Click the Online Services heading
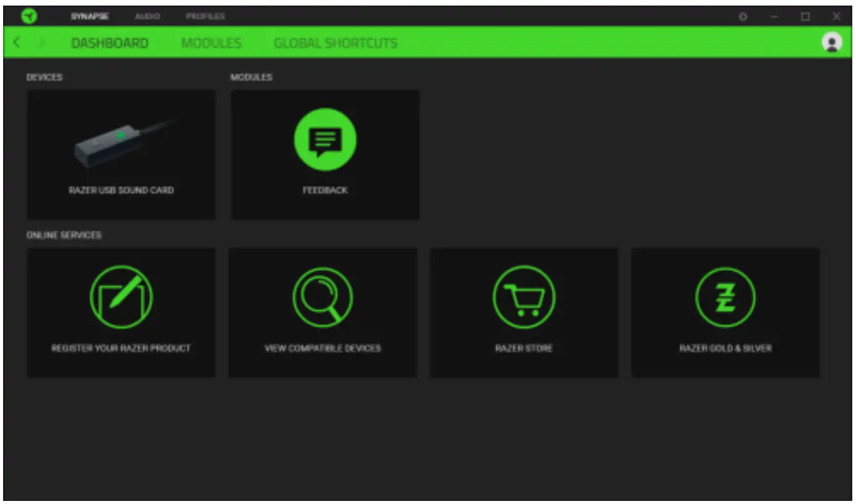Screen dimensions: 856x504 point(64,235)
